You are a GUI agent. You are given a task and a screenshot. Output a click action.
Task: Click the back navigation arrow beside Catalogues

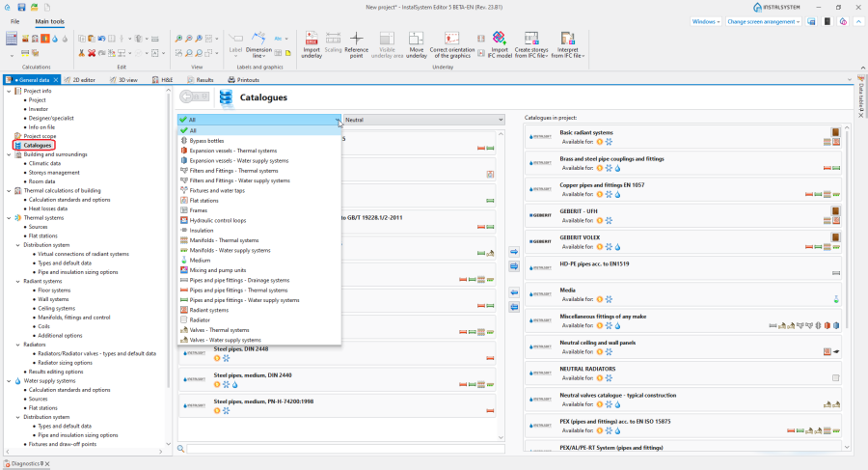[x=186, y=97]
